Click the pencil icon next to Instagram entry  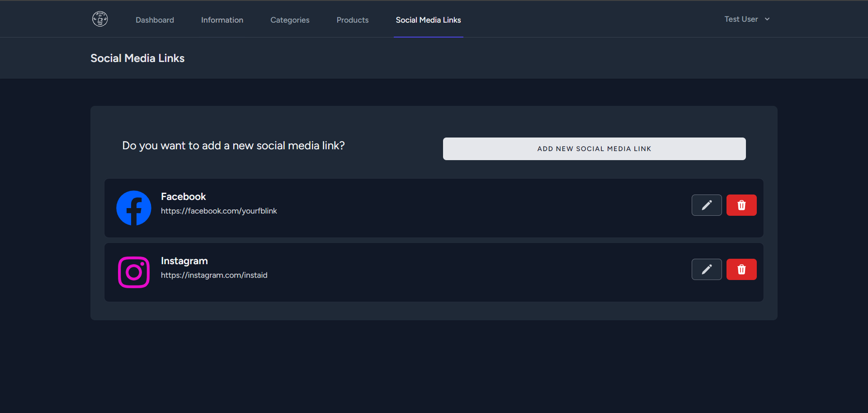[707, 269]
